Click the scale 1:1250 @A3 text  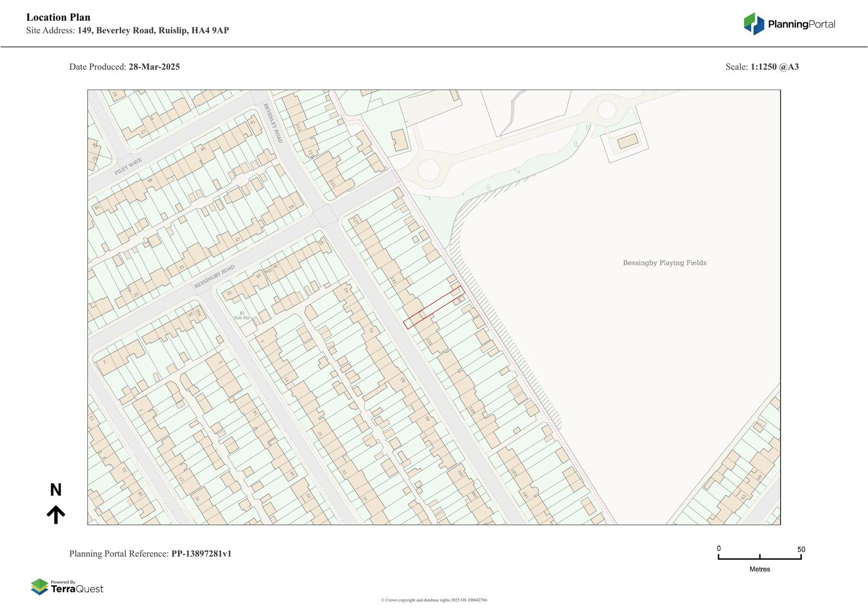click(x=774, y=67)
